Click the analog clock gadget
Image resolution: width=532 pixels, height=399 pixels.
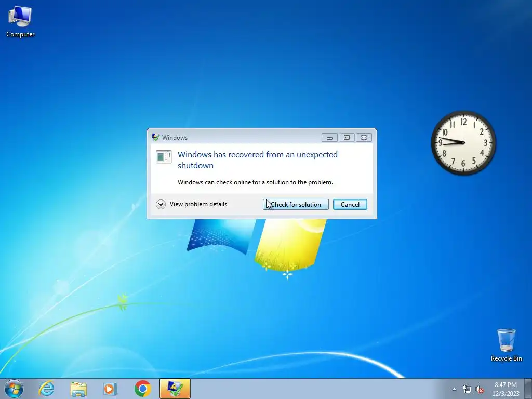pos(463,142)
